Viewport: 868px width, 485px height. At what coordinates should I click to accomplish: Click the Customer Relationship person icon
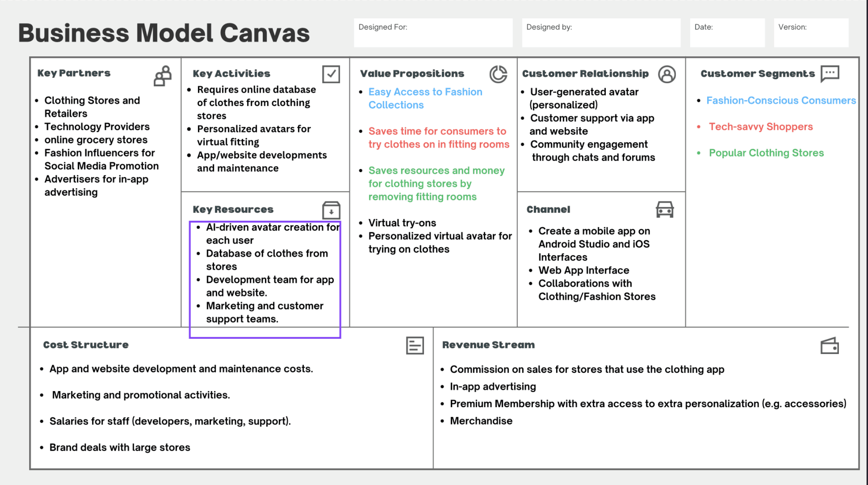click(x=667, y=74)
